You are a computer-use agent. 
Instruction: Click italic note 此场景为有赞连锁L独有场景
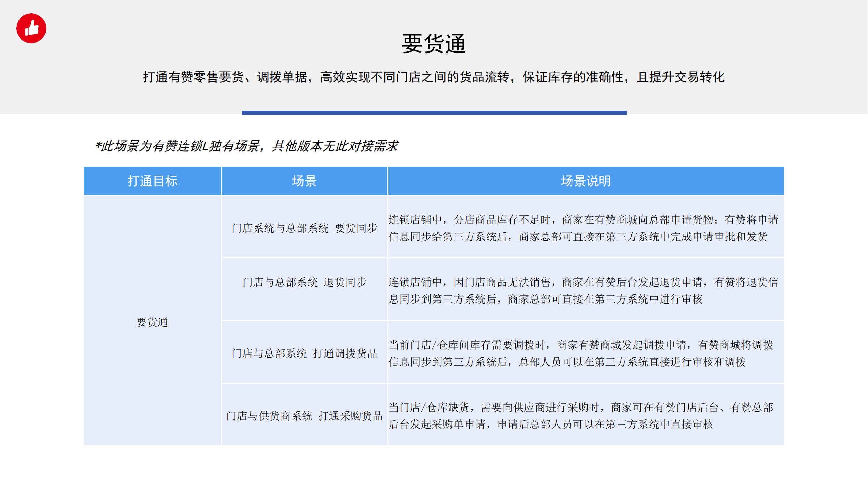[x=246, y=146]
